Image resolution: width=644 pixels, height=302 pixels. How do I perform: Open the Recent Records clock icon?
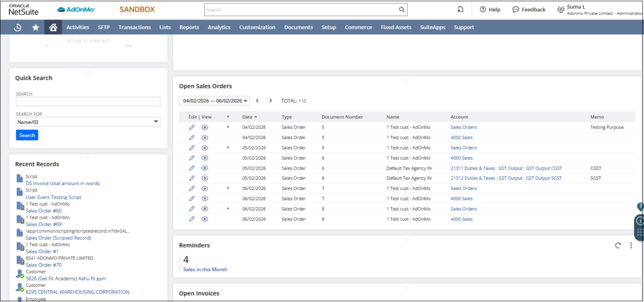coord(18,28)
